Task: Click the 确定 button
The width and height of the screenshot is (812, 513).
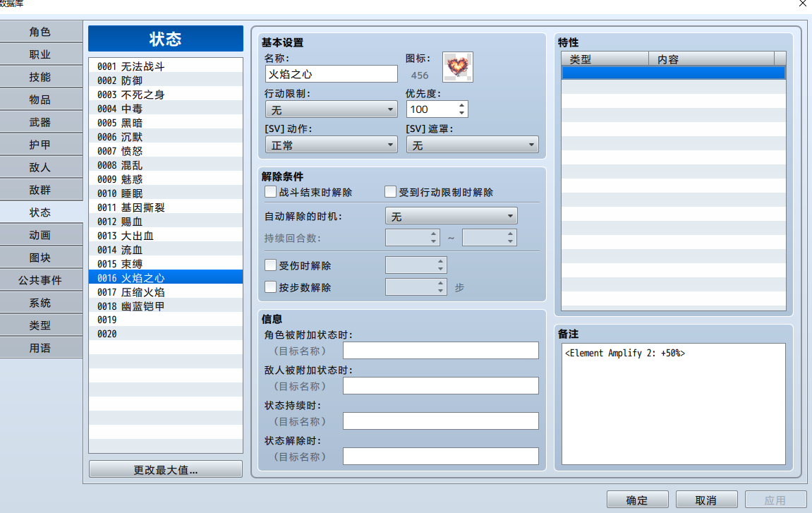Action: (637, 500)
